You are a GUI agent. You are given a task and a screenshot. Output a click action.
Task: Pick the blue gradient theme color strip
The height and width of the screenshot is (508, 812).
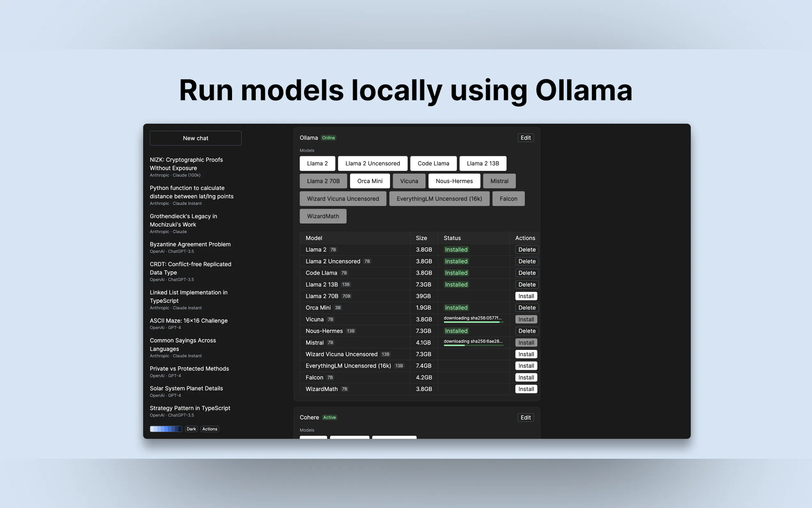(x=166, y=429)
